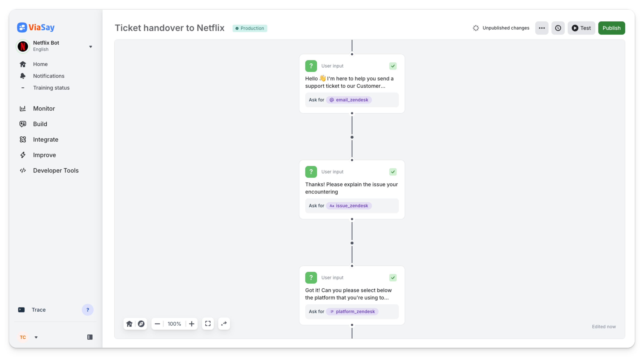Click question mark icon on Hello card

pos(311,66)
